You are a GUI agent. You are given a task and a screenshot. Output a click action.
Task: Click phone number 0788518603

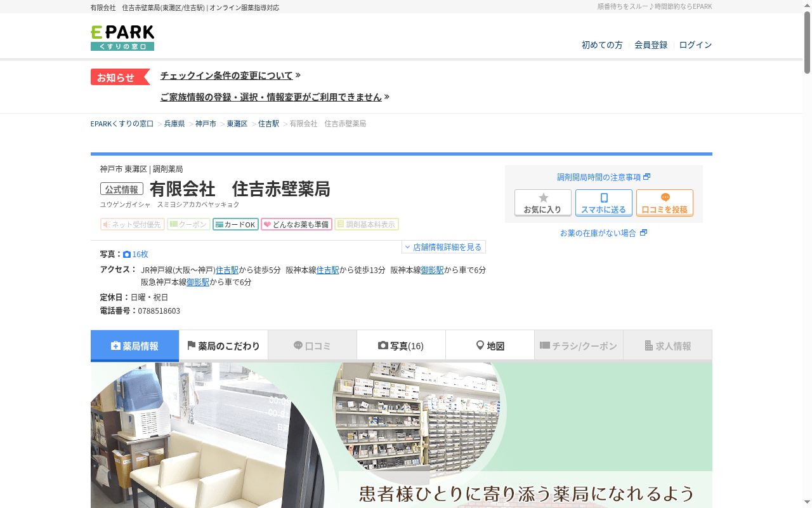pos(159,311)
